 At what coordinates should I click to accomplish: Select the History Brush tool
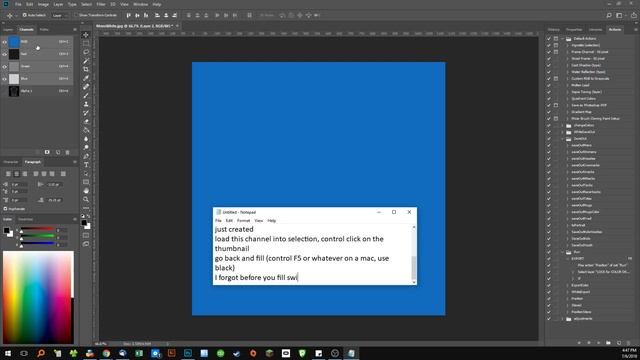coord(86,113)
